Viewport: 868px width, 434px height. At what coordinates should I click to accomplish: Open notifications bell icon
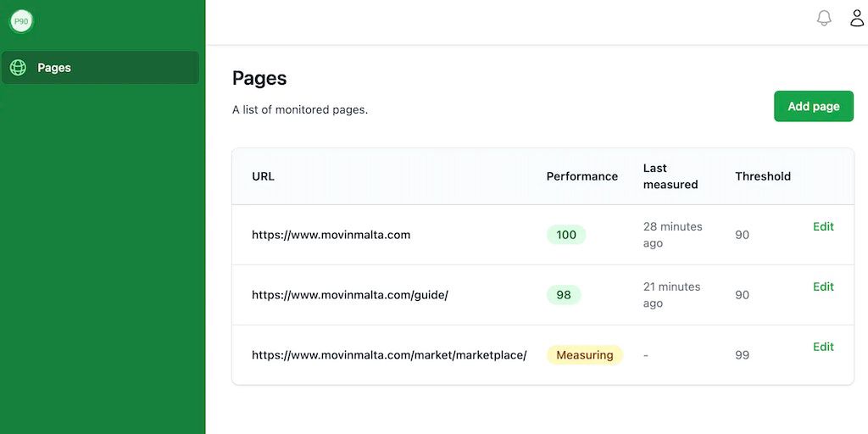(x=824, y=19)
